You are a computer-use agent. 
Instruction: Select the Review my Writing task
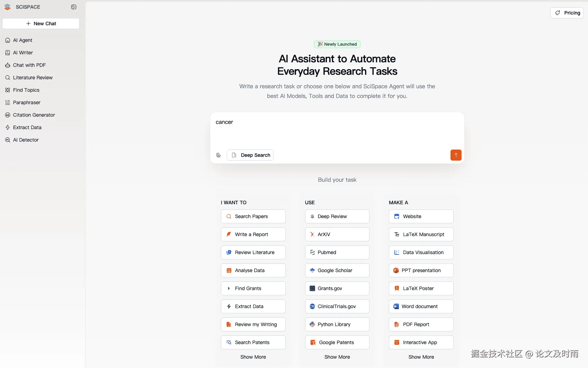253,324
